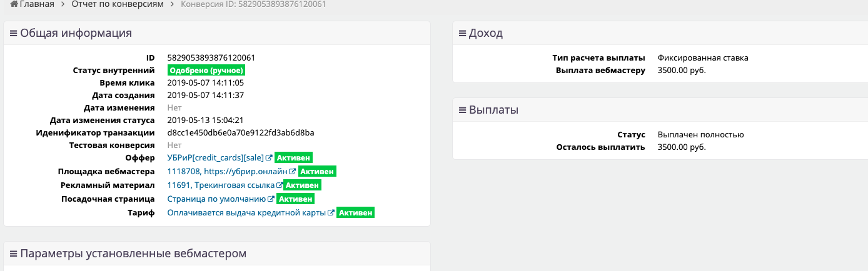Click the Одобрено (ручное) status badge
868x271 pixels.
pos(206,71)
